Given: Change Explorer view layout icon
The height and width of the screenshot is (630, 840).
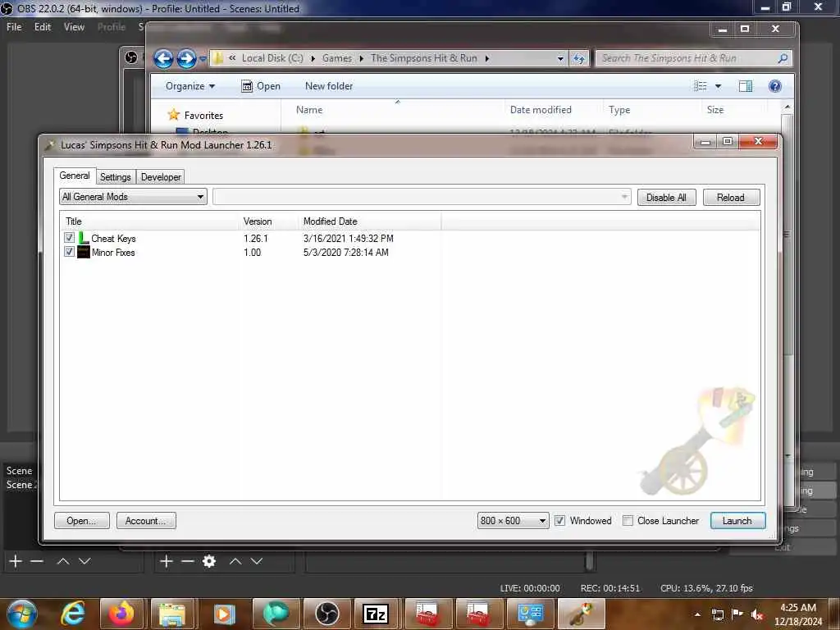Looking at the screenshot, I should pos(701,86).
